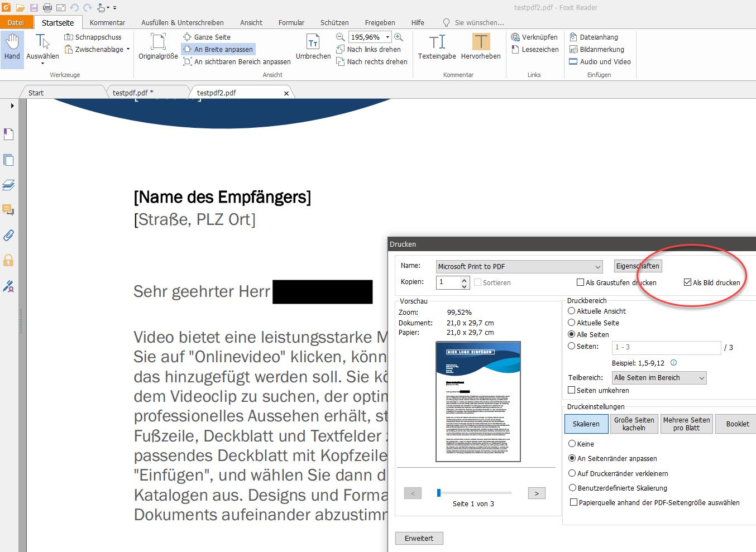Enable the Als Bild drucken checkbox
Image resolution: width=756 pixels, height=552 pixels.
coord(687,282)
